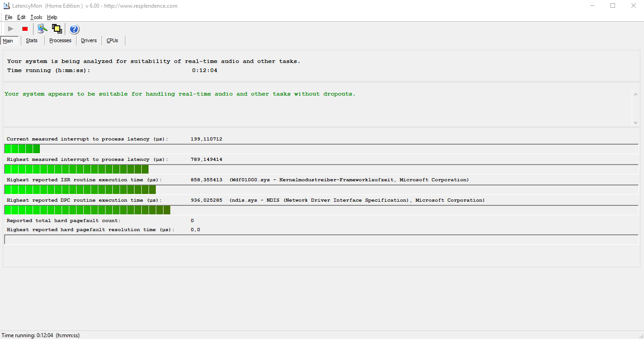Image resolution: width=644 pixels, height=339 pixels.
Task: Click the message box scroll down arrow
Action: (x=635, y=122)
